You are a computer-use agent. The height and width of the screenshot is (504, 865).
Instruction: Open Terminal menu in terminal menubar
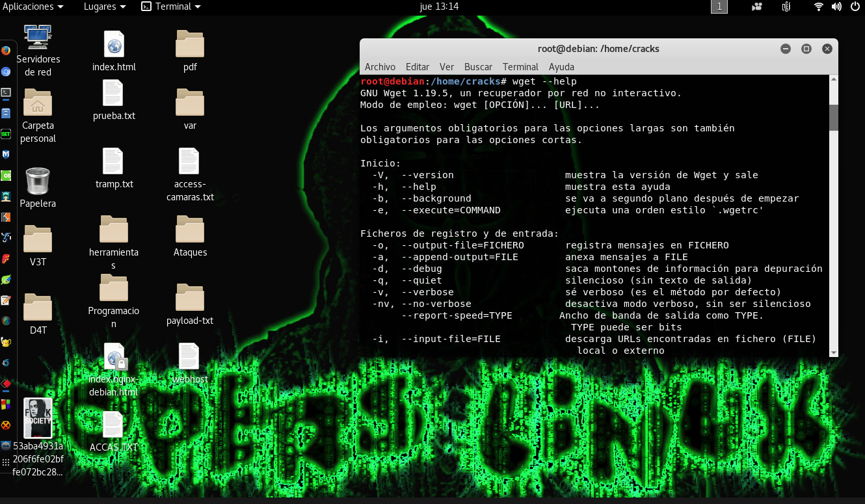click(x=520, y=66)
